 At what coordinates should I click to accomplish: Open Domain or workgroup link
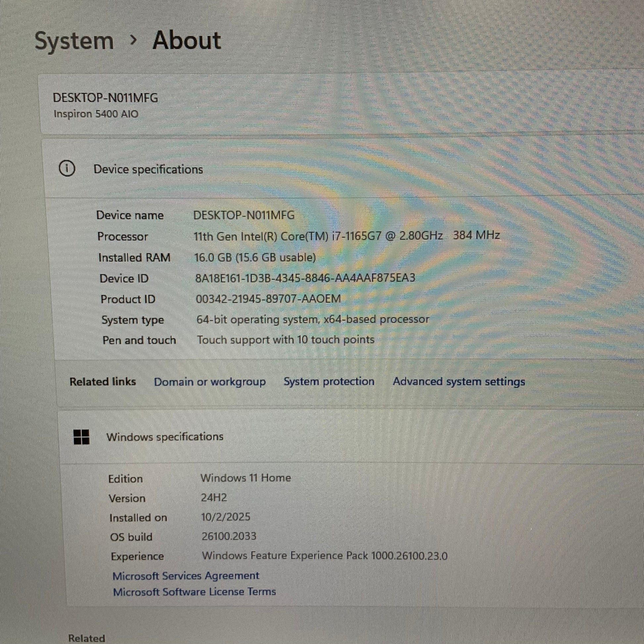tap(210, 382)
